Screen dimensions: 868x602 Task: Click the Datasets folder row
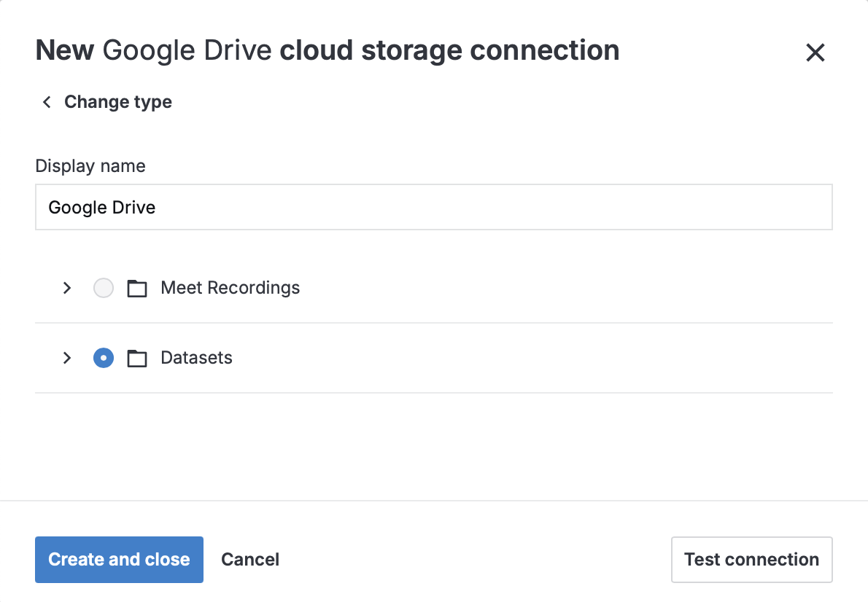[x=196, y=358]
